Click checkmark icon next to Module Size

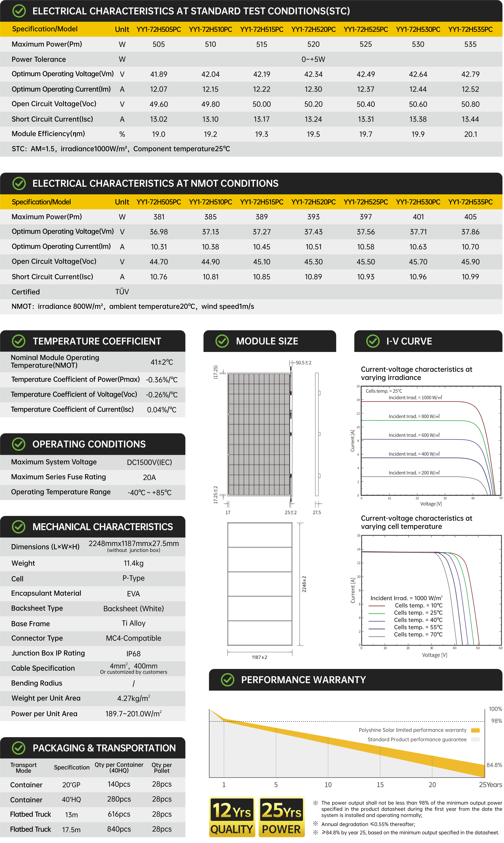(x=222, y=341)
